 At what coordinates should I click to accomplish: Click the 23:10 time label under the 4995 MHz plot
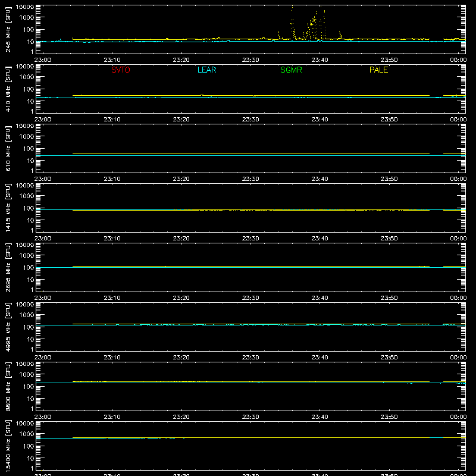coord(112,358)
